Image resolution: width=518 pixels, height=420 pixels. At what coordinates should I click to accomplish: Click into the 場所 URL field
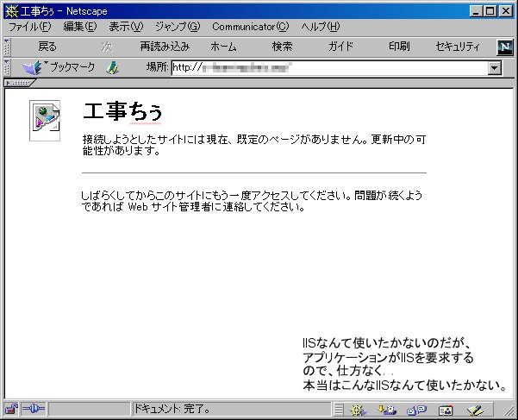tap(330, 68)
